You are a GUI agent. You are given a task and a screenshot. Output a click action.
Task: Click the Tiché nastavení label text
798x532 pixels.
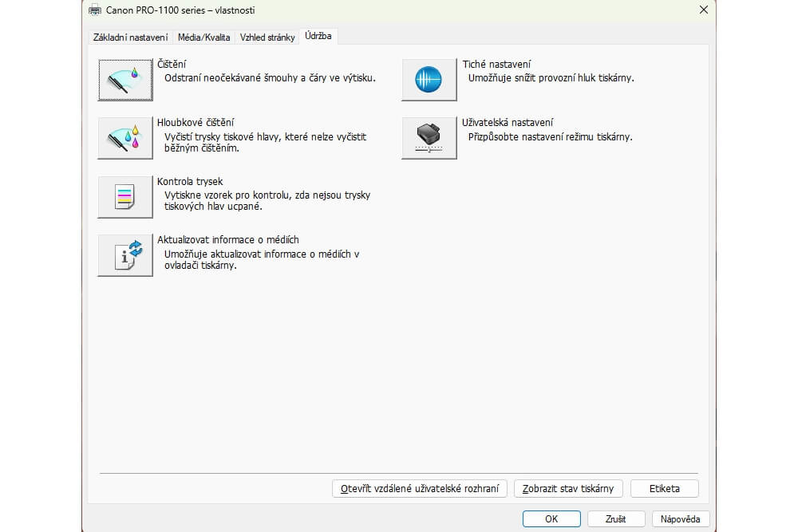[x=496, y=64]
